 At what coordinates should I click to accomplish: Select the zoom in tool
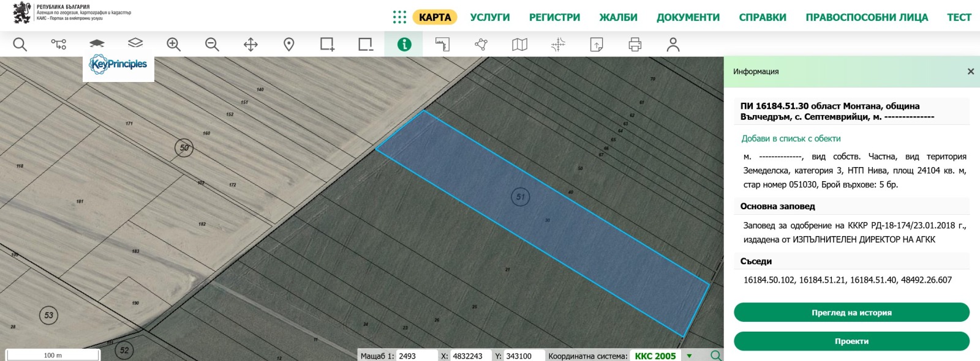pyautogui.click(x=174, y=44)
